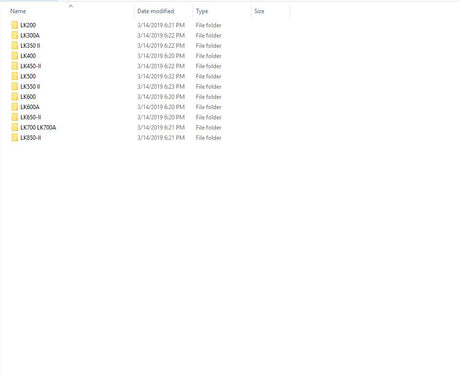
Task: Select the LK500 folder icon
Action: pyautogui.click(x=15, y=76)
